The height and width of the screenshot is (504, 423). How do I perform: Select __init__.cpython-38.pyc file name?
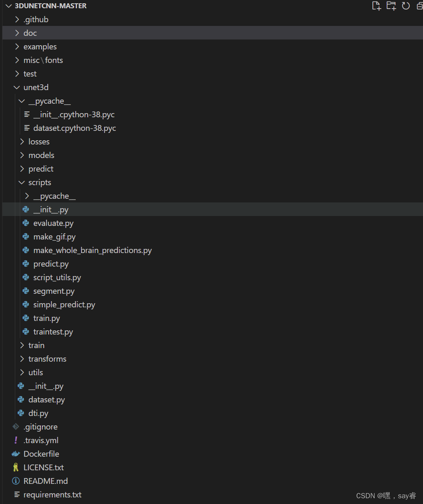[74, 115]
